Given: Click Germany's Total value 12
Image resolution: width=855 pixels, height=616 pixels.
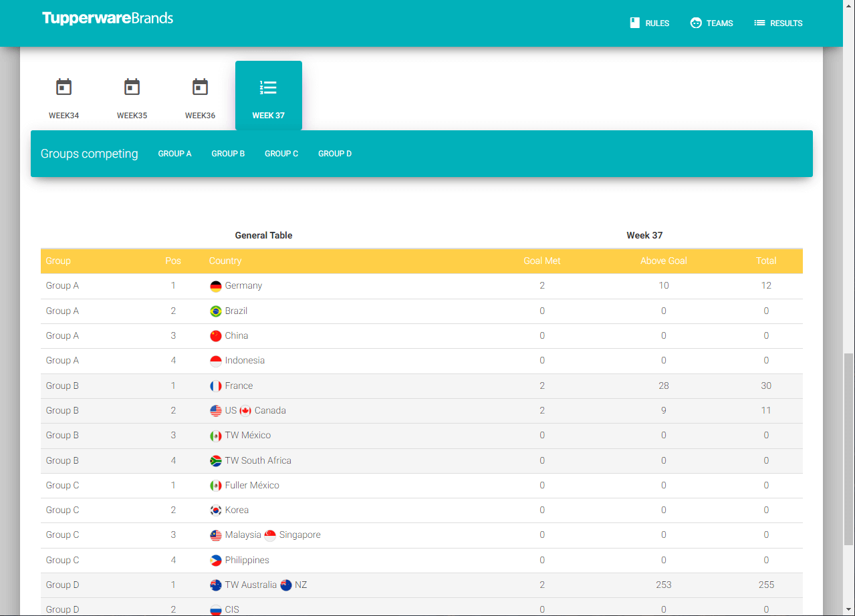Looking at the screenshot, I should click(766, 286).
